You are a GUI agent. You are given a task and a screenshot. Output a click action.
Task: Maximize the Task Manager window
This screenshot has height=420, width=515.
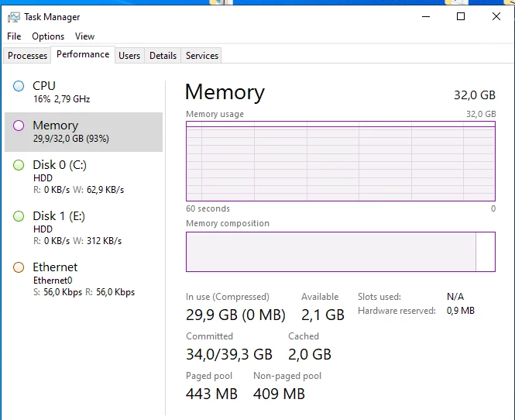461,16
